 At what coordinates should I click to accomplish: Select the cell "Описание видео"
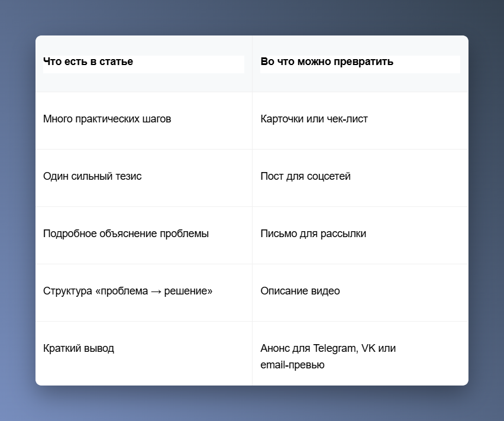(360, 293)
